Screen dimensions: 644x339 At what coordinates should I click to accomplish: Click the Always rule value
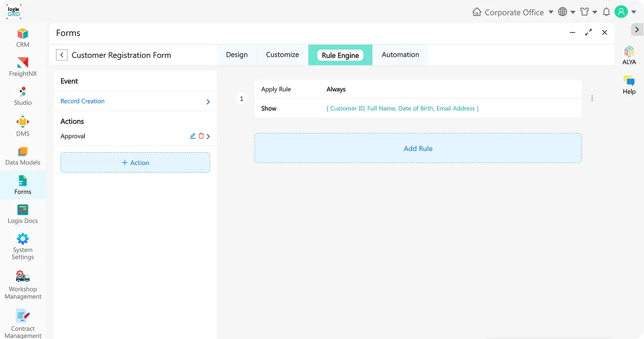(x=336, y=89)
